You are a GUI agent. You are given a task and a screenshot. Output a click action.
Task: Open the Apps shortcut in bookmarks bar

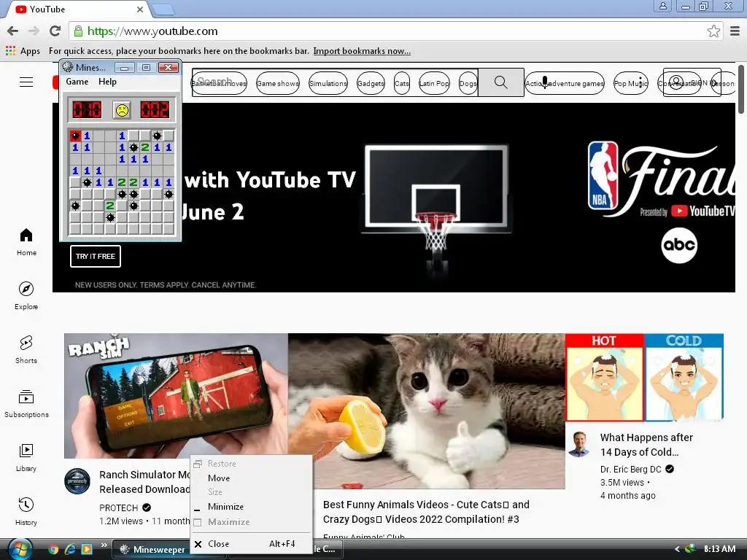click(23, 51)
